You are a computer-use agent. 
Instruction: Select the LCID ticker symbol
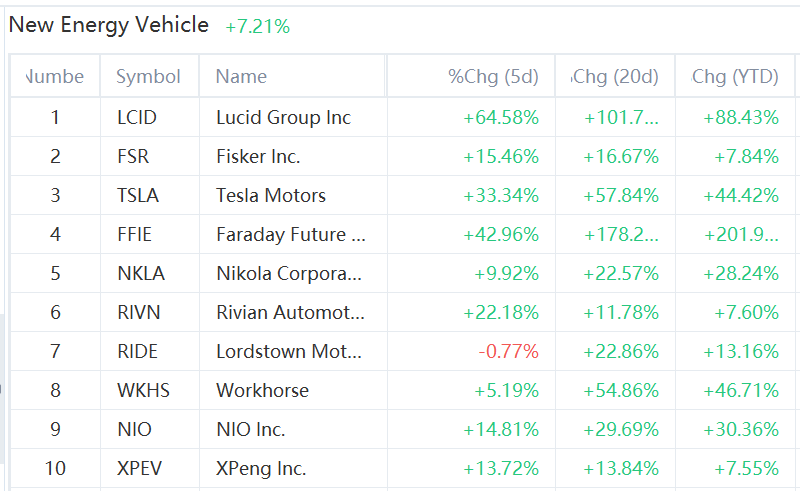[x=136, y=117]
